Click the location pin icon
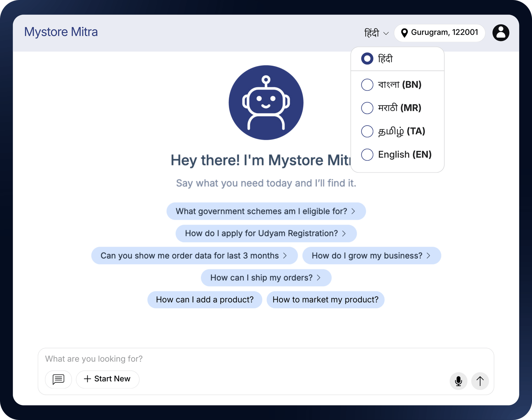The image size is (532, 420). point(404,33)
